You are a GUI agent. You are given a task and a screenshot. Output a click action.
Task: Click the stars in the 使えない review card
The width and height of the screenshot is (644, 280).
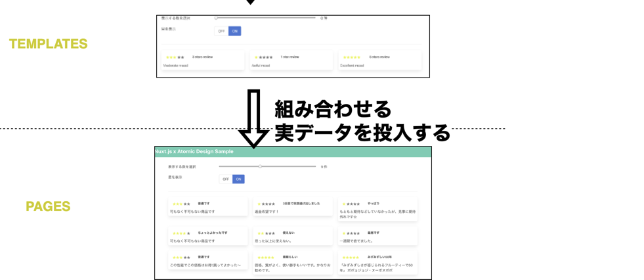click(x=267, y=233)
